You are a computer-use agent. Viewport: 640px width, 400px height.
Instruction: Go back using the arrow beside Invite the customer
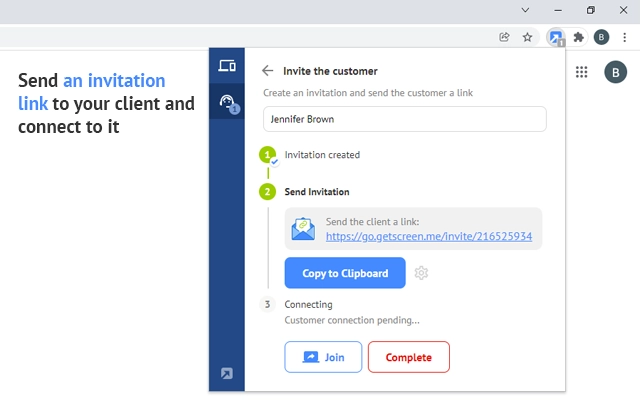point(267,71)
